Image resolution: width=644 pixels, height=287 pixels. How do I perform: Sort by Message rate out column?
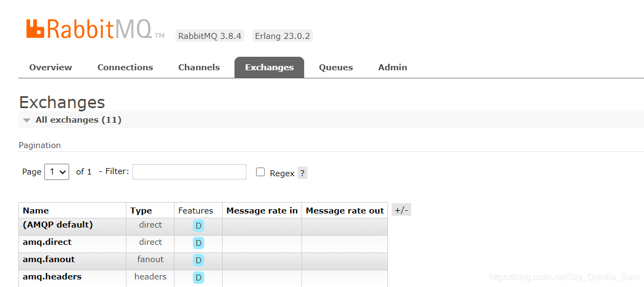click(345, 211)
